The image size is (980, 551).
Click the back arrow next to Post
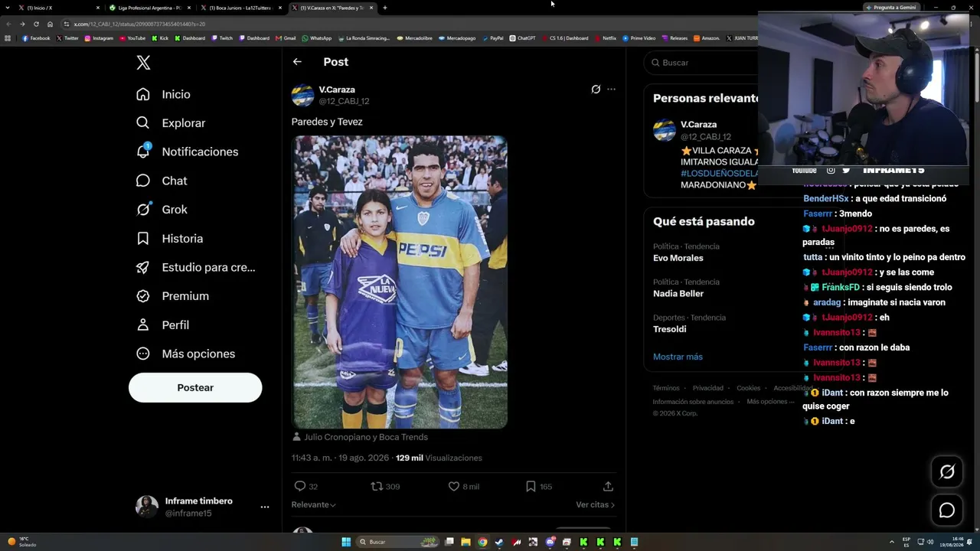click(x=297, y=62)
